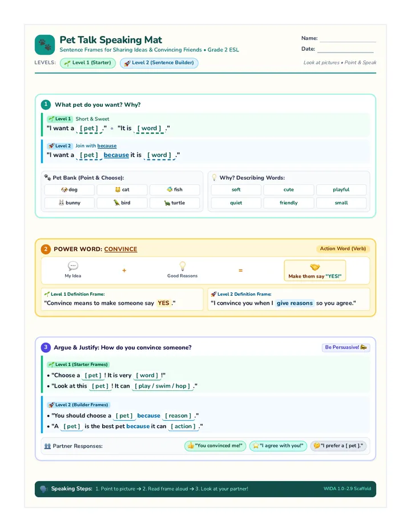
Task: Select the "I agree with you!" response
Action: click(278, 446)
